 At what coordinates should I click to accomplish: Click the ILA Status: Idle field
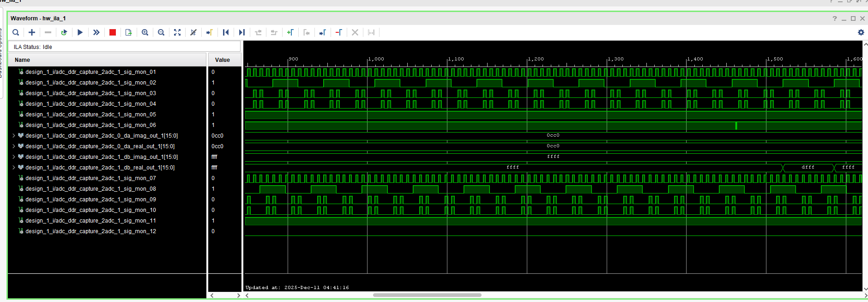125,47
